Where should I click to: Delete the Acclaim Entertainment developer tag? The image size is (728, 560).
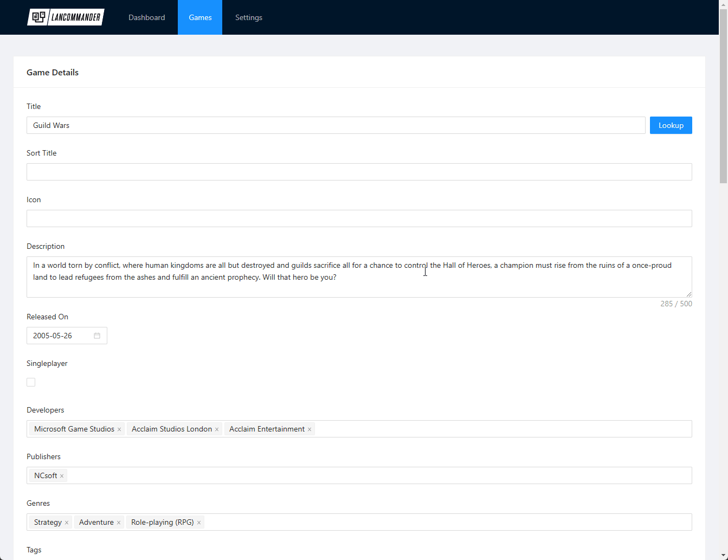(x=310, y=429)
